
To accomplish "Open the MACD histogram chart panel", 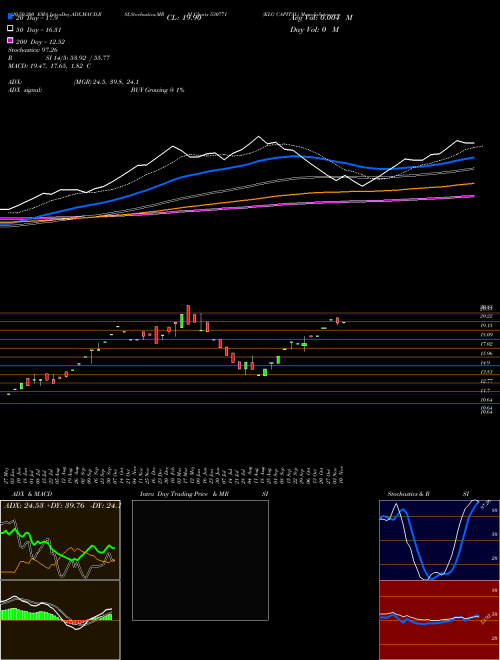I will pos(60,620).
